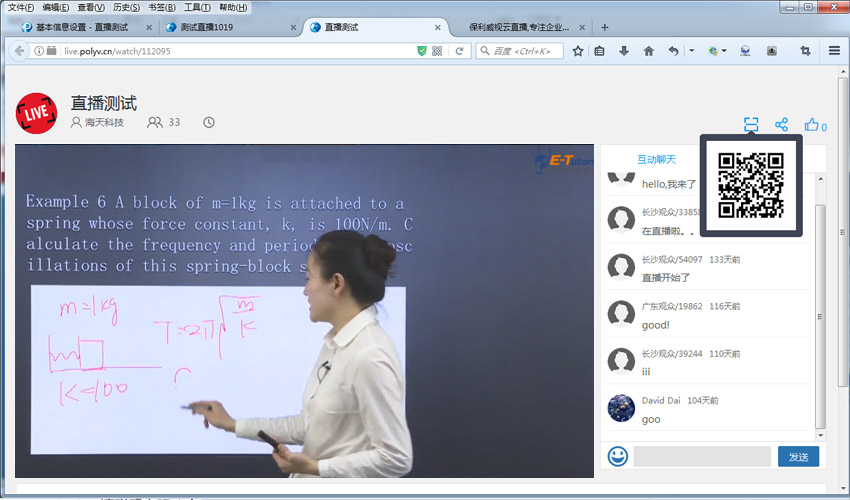Open a new browser tab
This screenshot has width=850, height=500.
[x=605, y=27]
